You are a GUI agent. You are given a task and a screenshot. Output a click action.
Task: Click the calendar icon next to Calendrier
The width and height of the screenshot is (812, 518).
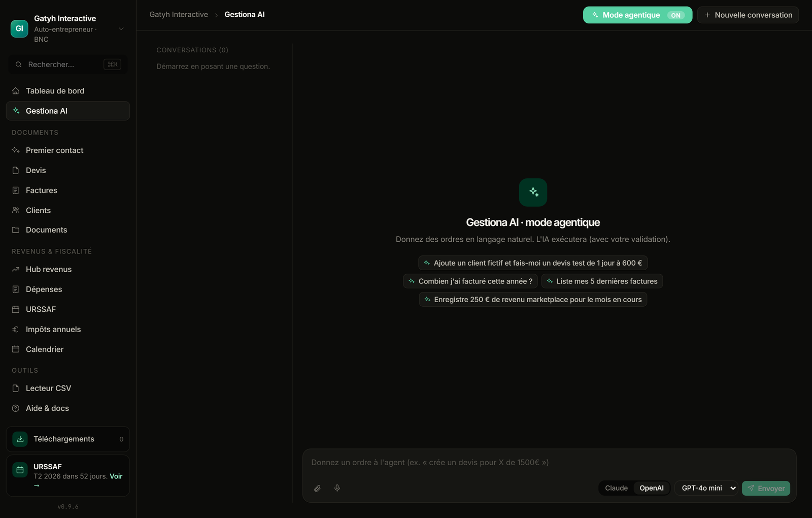pyautogui.click(x=16, y=349)
